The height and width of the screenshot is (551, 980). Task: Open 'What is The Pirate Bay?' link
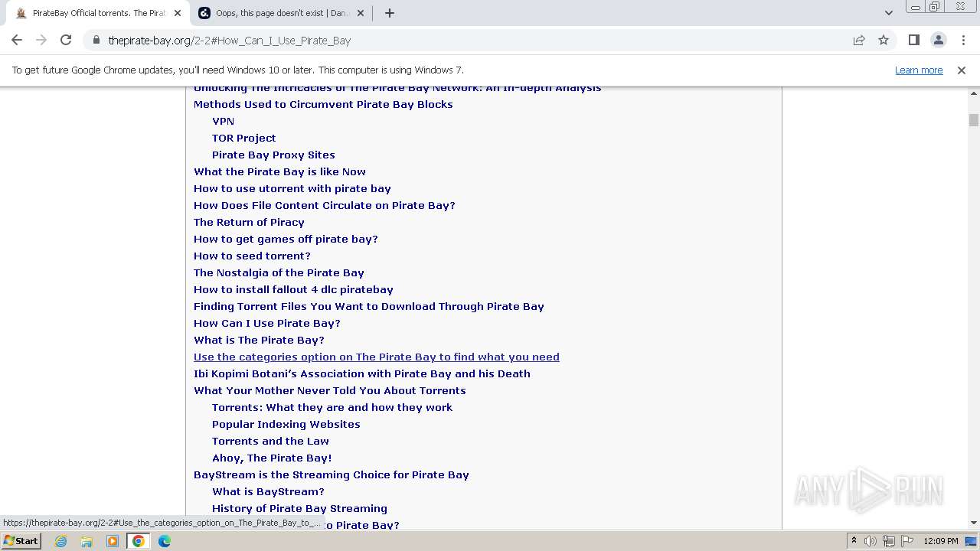pos(259,340)
